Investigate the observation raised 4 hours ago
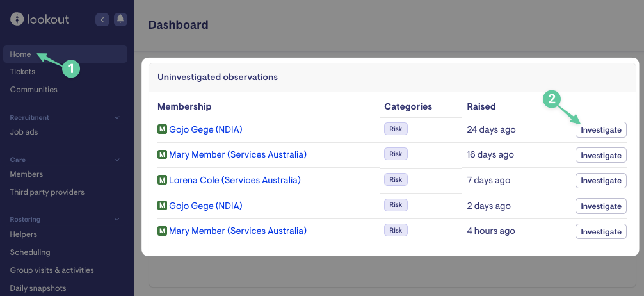Screen dimensions: 644x296 coord(600,232)
